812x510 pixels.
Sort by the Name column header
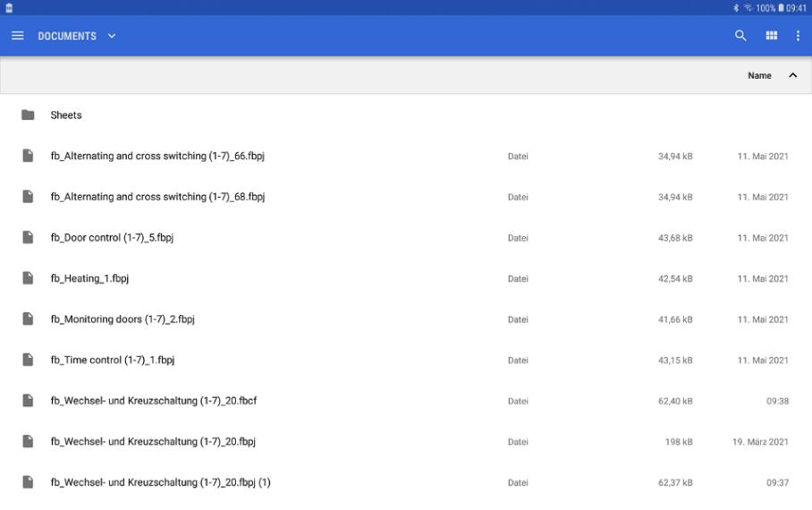[760, 76]
